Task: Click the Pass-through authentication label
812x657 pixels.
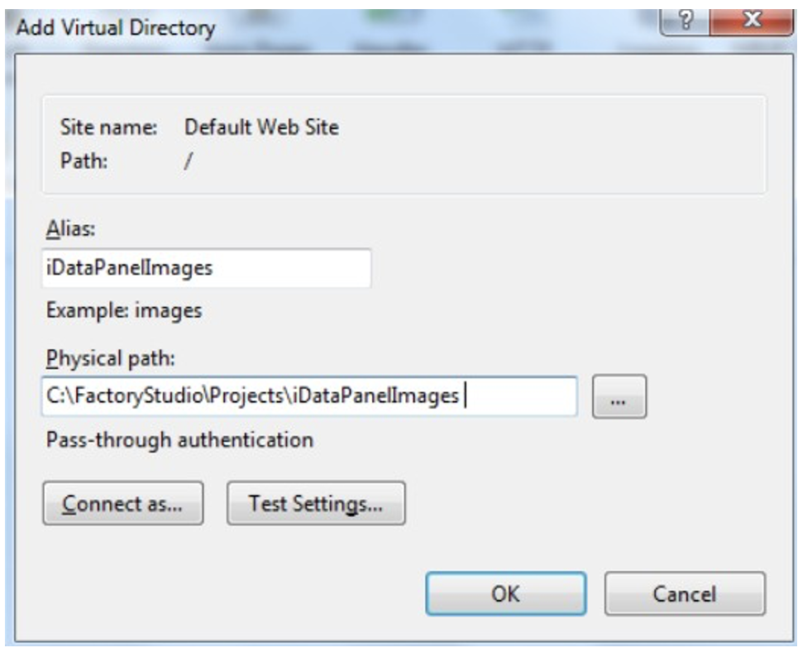Action: (x=179, y=440)
